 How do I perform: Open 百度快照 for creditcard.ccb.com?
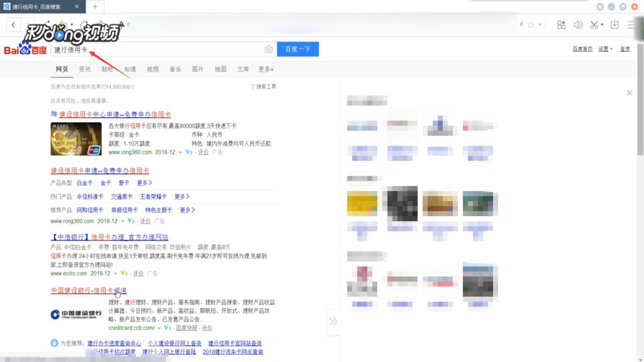[x=186, y=328]
